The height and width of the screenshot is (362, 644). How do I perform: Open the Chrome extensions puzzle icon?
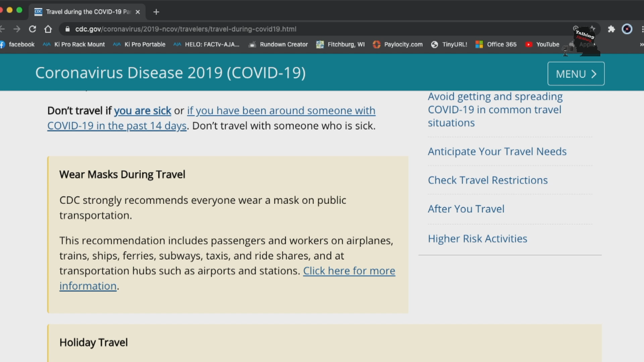point(611,29)
